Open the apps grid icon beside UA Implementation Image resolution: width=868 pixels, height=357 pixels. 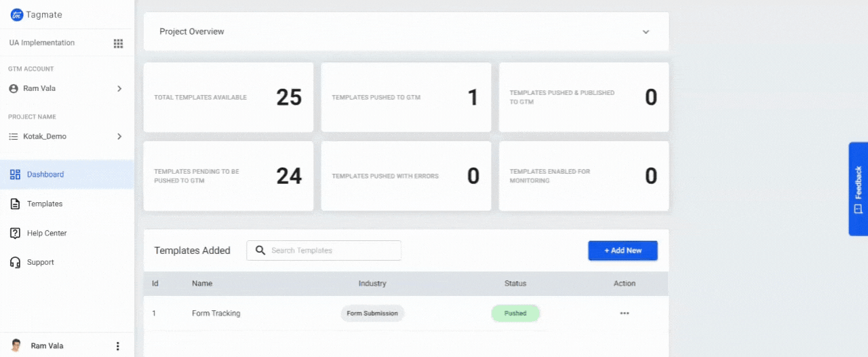(x=118, y=43)
